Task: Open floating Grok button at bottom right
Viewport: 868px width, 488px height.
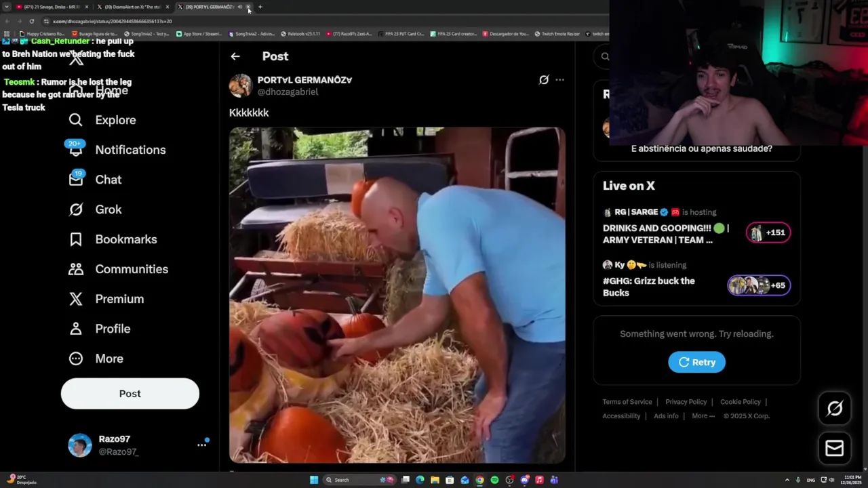Action: coord(835,408)
